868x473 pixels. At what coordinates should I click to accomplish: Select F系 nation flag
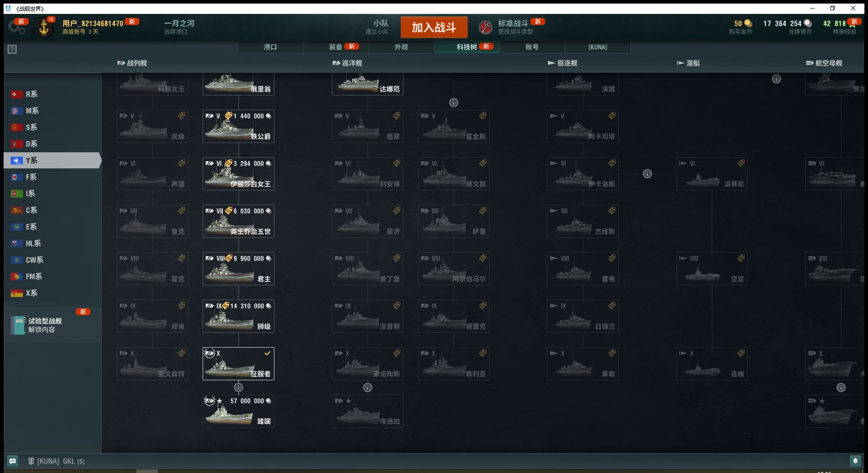pos(17,177)
